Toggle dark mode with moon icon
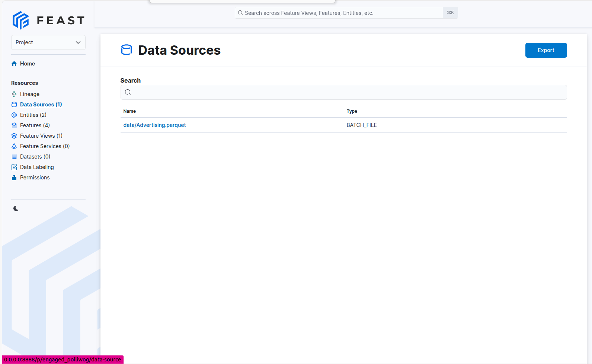592x364 pixels. pos(16,208)
